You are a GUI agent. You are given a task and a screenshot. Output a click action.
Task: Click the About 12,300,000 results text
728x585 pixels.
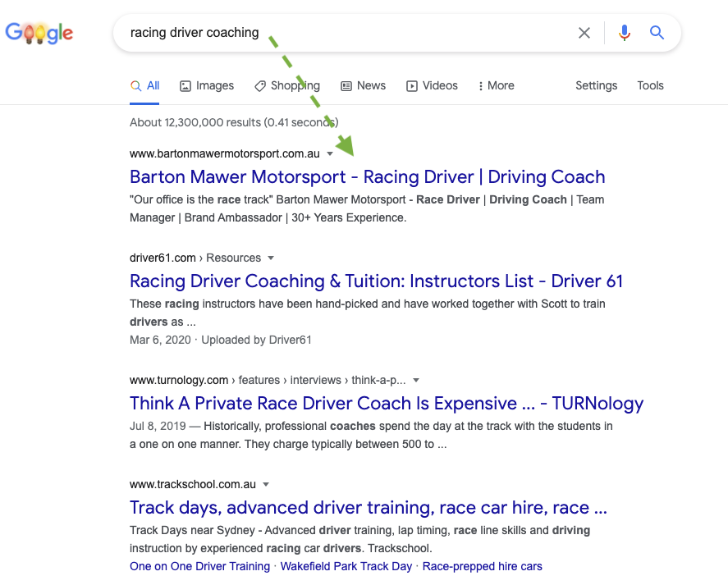point(234,122)
